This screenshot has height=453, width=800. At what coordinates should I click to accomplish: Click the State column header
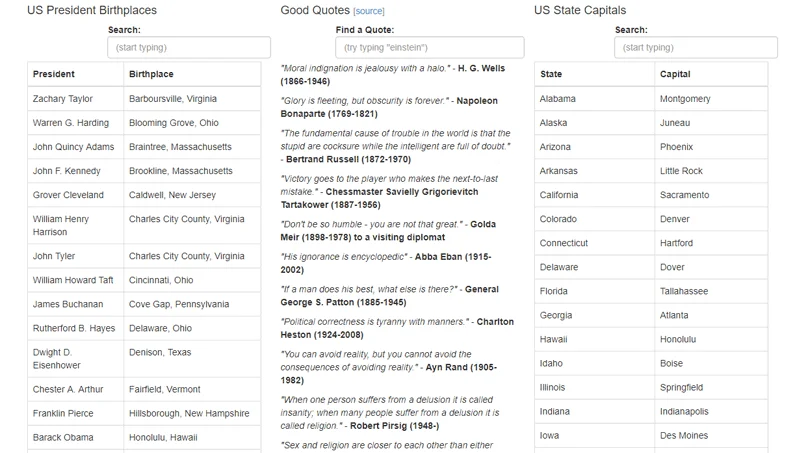[x=551, y=74]
